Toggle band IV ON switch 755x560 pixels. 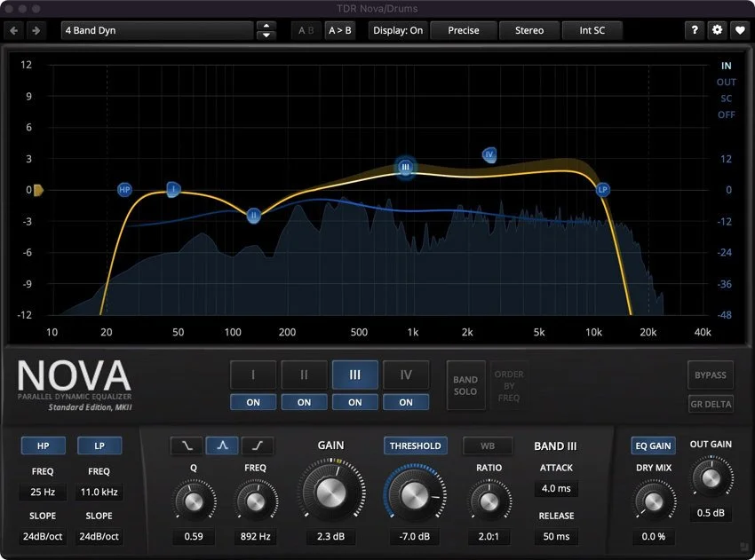tap(406, 402)
